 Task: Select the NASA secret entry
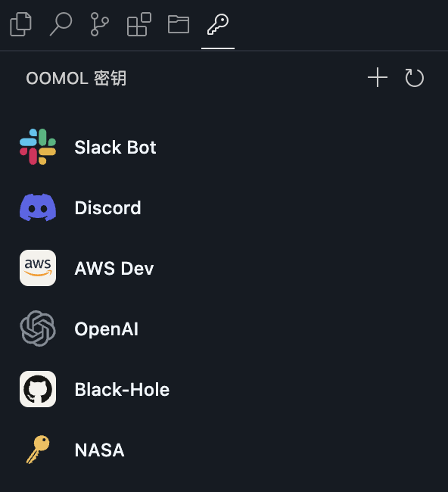pos(224,450)
